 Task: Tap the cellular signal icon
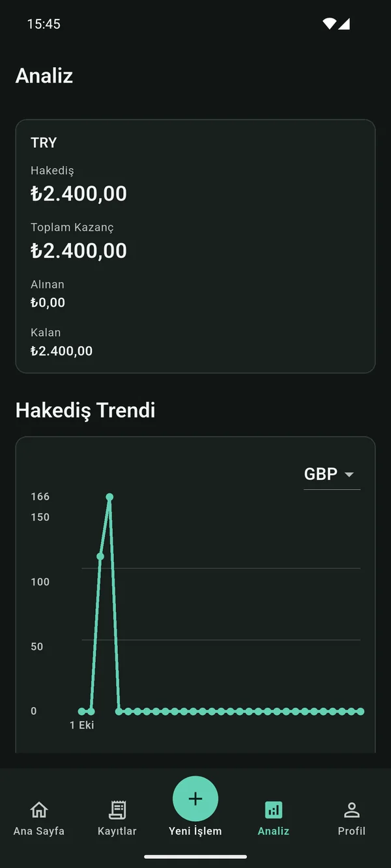[x=343, y=24]
